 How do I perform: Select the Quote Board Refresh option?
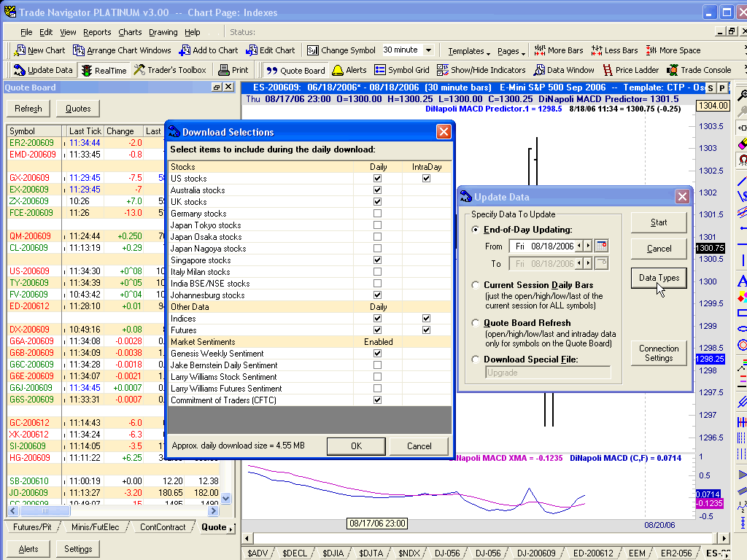(x=476, y=323)
